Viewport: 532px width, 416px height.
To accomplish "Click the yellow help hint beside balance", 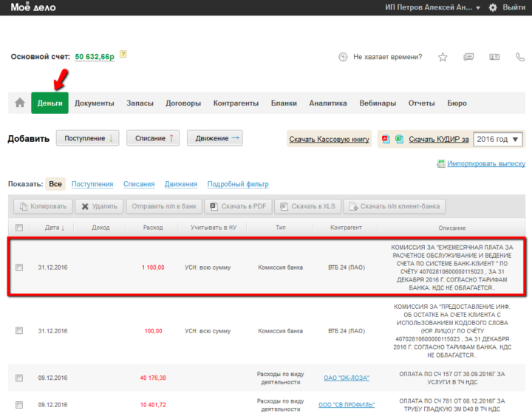I will (x=123, y=54).
